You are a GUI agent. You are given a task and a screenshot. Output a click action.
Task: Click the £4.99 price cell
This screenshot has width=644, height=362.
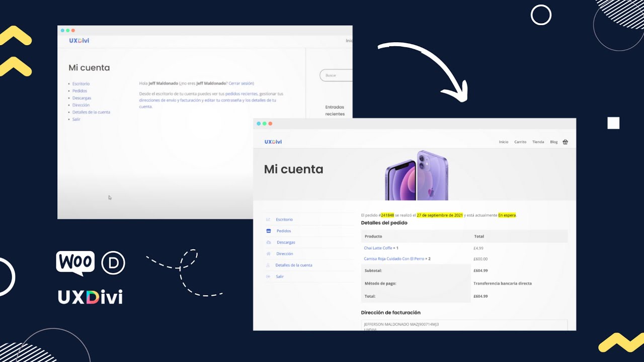click(478, 248)
